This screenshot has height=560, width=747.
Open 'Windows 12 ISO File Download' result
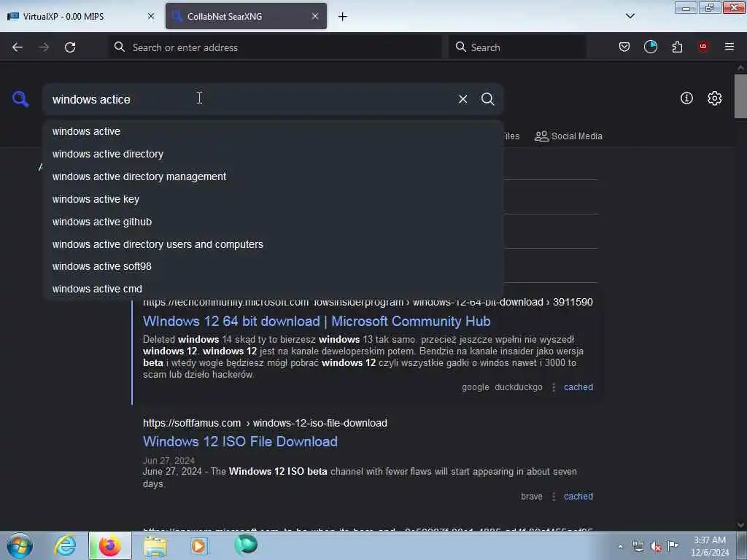[240, 441]
